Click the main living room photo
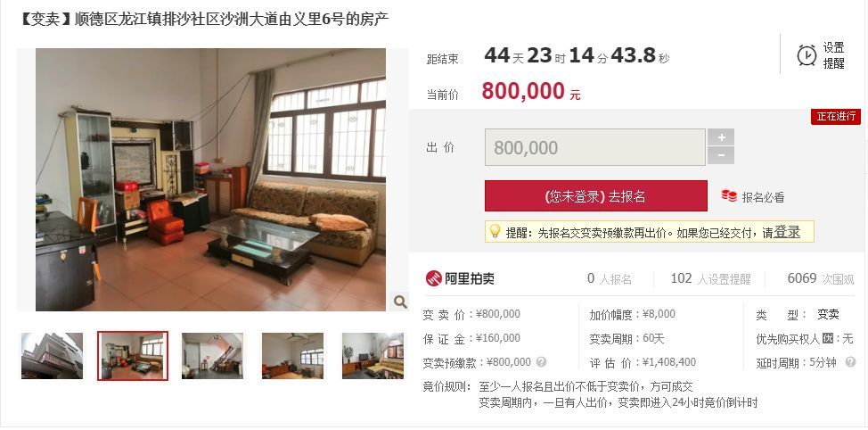Screen dimensions: 868x430 click(210, 179)
